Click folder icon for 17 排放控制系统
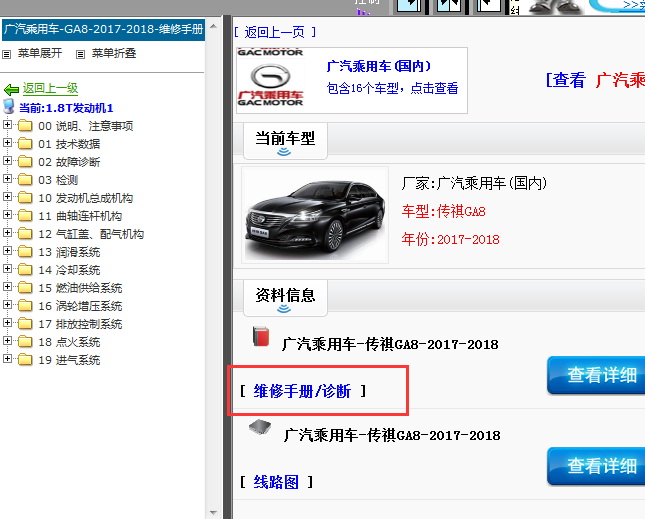645x519 pixels. [x=25, y=324]
